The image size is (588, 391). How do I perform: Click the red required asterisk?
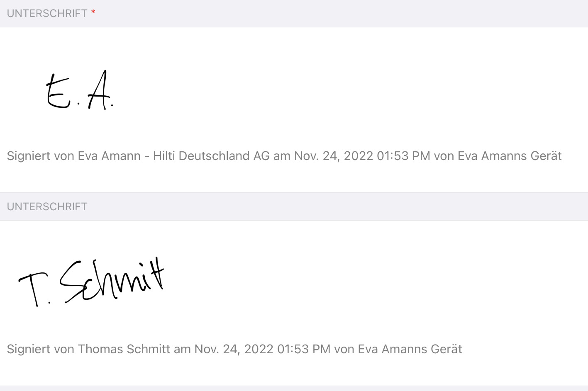click(93, 12)
